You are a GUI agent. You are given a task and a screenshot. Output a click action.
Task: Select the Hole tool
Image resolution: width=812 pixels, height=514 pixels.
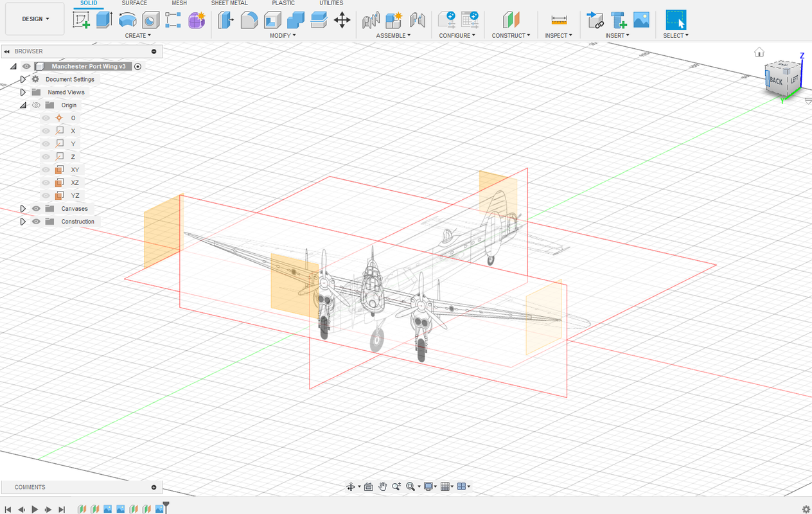pyautogui.click(x=150, y=20)
